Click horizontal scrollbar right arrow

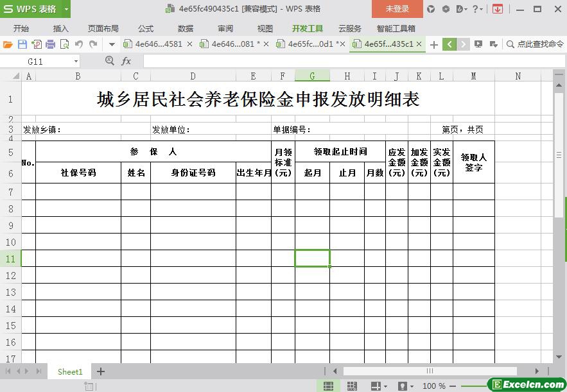click(x=537, y=371)
